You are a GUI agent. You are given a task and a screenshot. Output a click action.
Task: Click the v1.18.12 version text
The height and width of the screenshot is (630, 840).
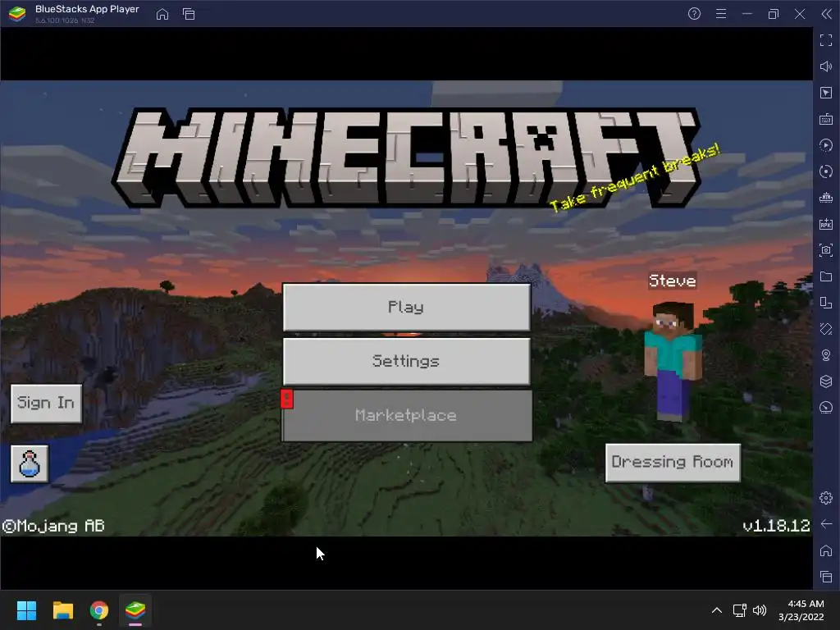tap(776, 526)
